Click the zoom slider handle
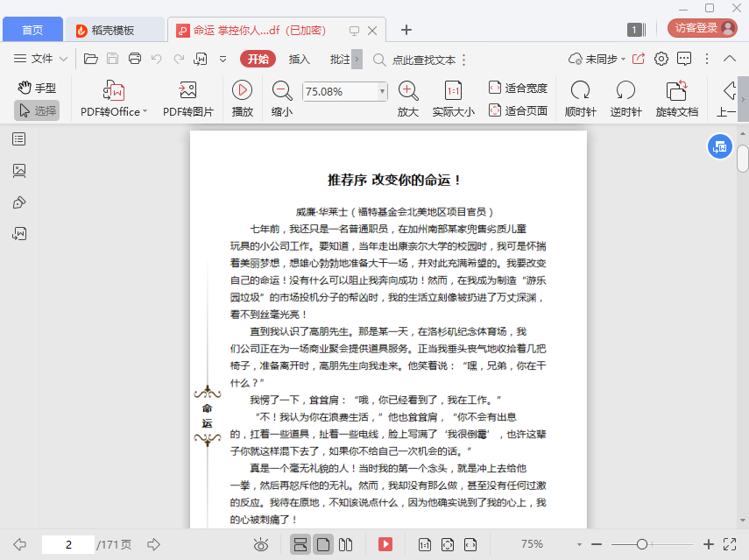 click(642, 544)
